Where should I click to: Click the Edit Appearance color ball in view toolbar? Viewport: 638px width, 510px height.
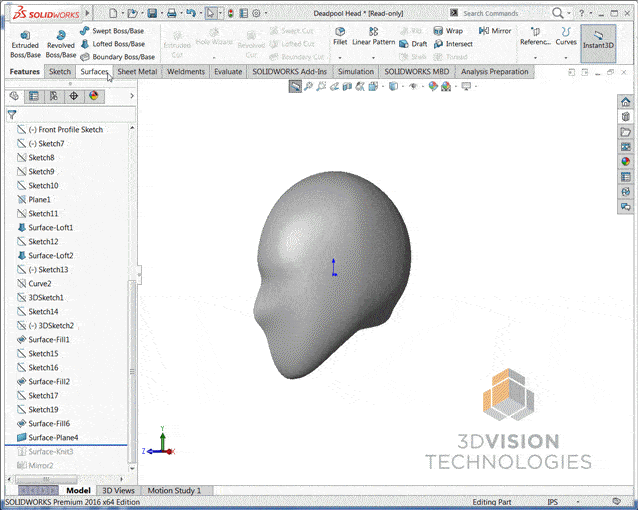tap(433, 86)
